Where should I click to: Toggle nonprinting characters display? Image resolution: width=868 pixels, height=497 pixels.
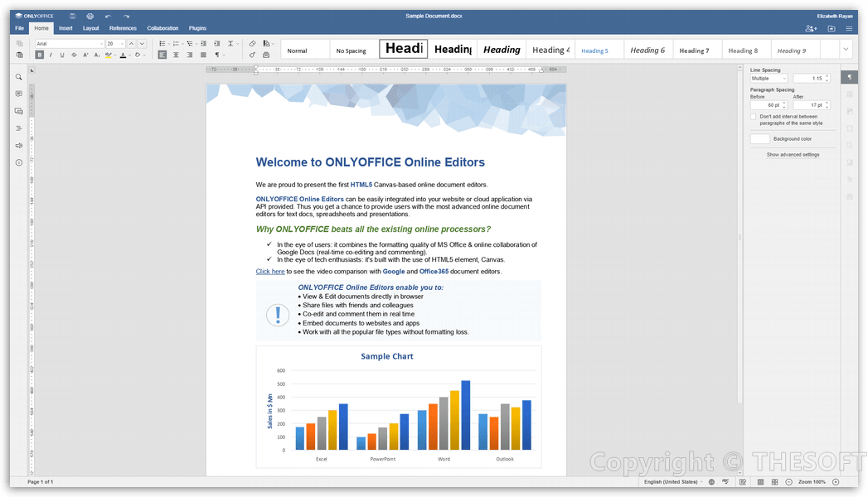pyautogui.click(x=218, y=55)
